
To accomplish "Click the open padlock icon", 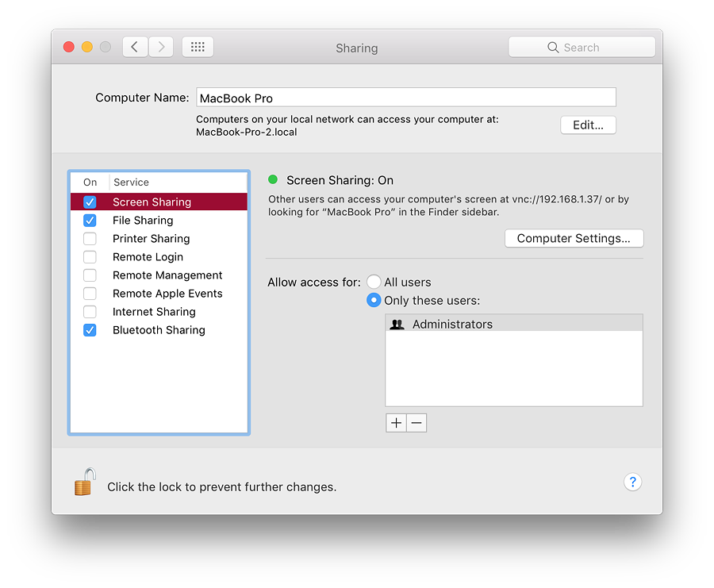I will (x=85, y=482).
